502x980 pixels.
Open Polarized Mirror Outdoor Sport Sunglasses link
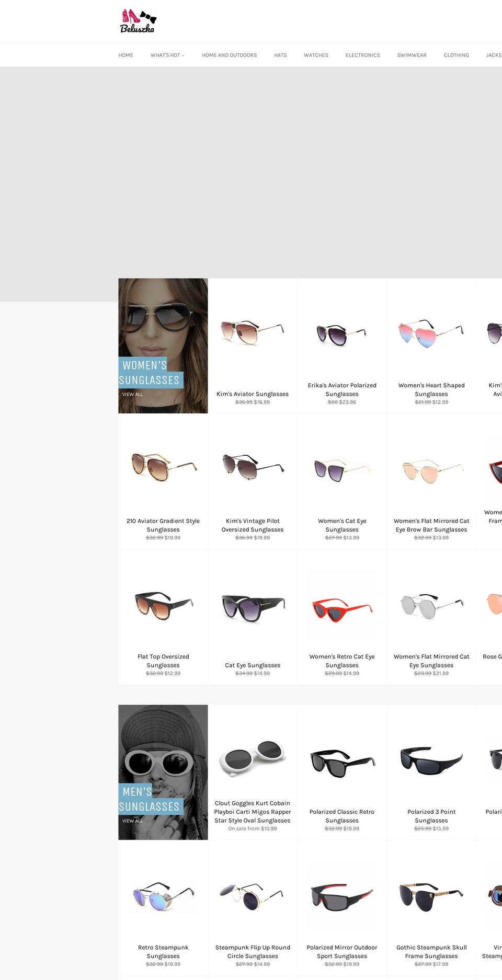click(342, 952)
